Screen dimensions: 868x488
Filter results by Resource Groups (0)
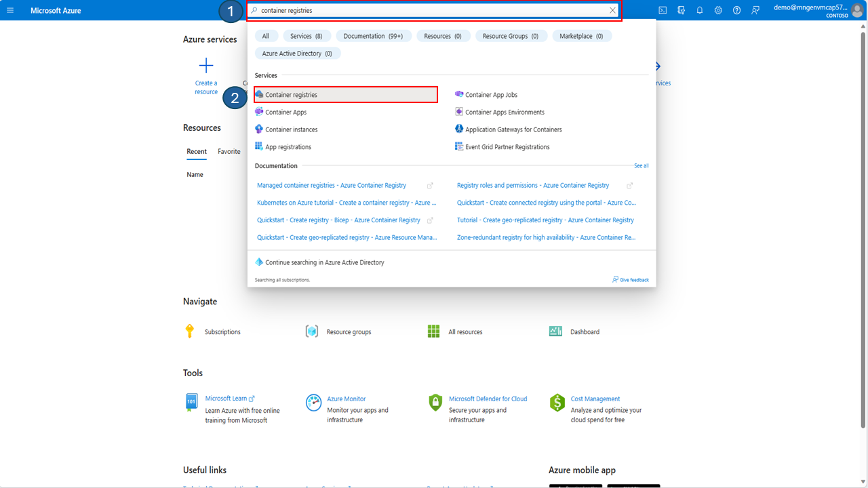click(511, 36)
